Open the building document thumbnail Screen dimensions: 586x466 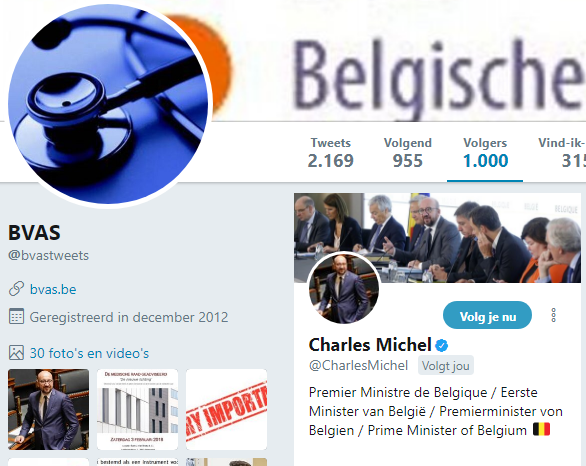tap(138, 409)
